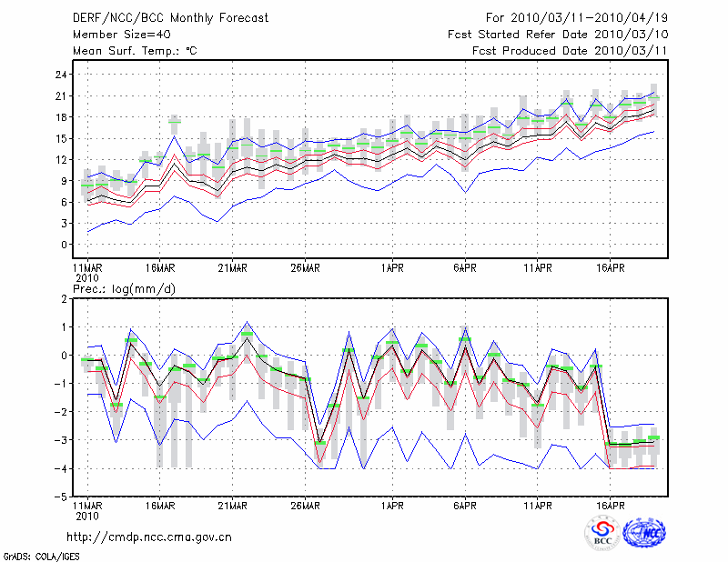Click 6APR tick on precipitation chart axis
The width and height of the screenshot is (728, 562).
465,505
